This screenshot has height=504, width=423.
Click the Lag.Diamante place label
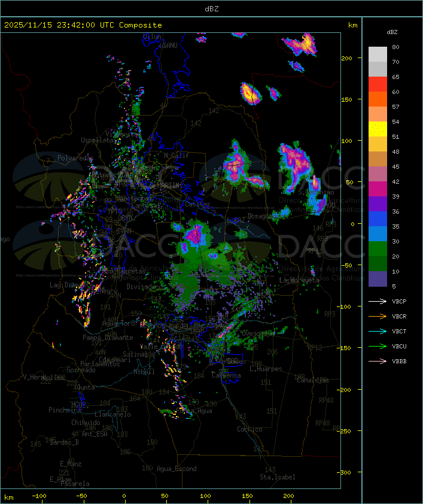tap(71, 285)
